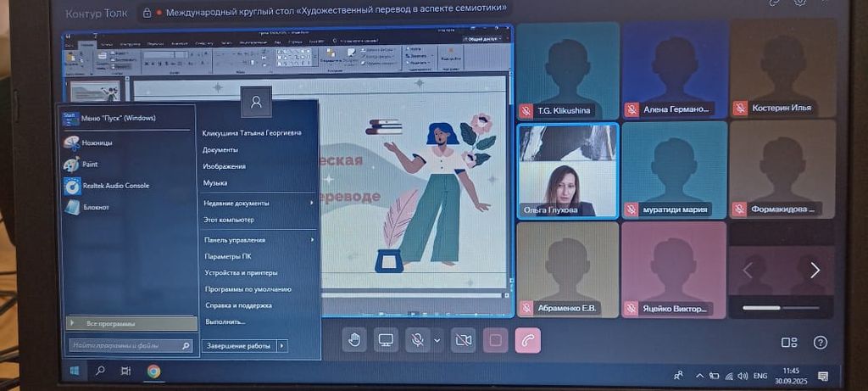
Task: Show next page of participants
Action: [x=815, y=271]
